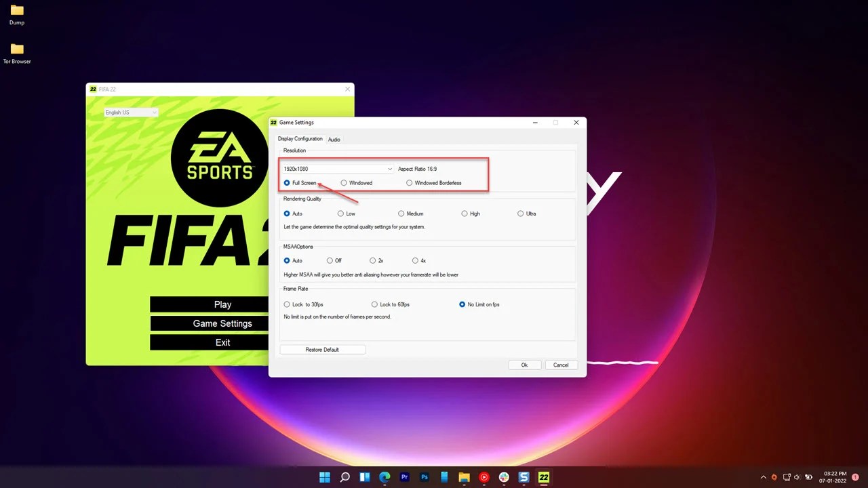Viewport: 868px width, 488px height.
Task: Lock frame rate to 60fps
Action: (x=391, y=304)
